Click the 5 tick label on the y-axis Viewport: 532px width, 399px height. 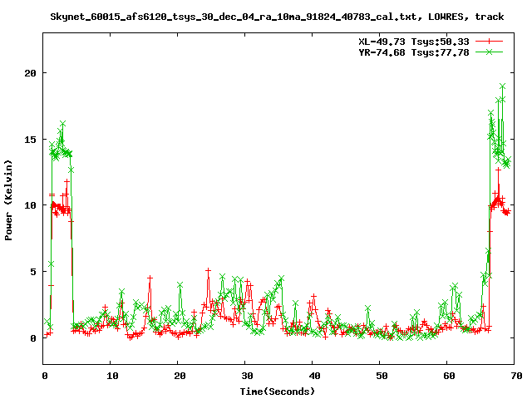coord(33,272)
